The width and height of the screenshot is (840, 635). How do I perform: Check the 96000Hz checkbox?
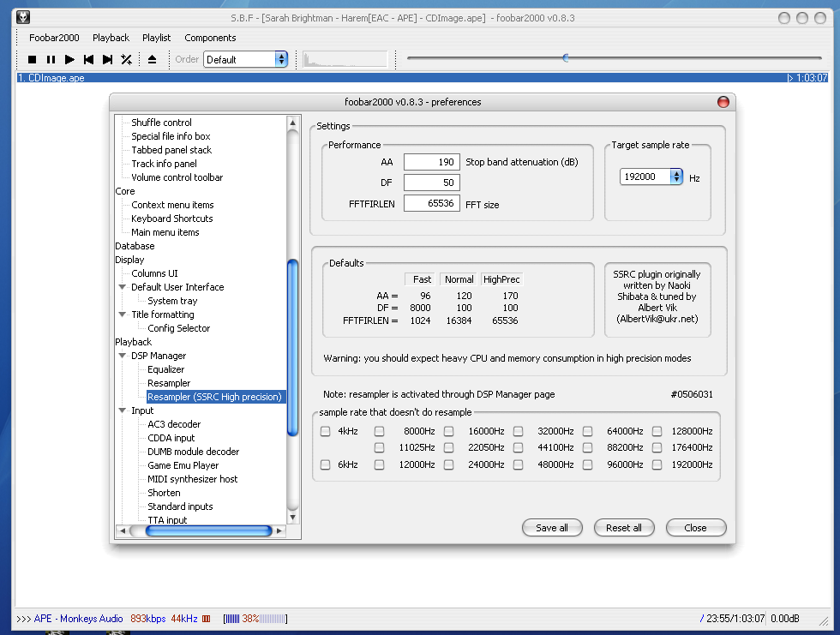[588, 464]
